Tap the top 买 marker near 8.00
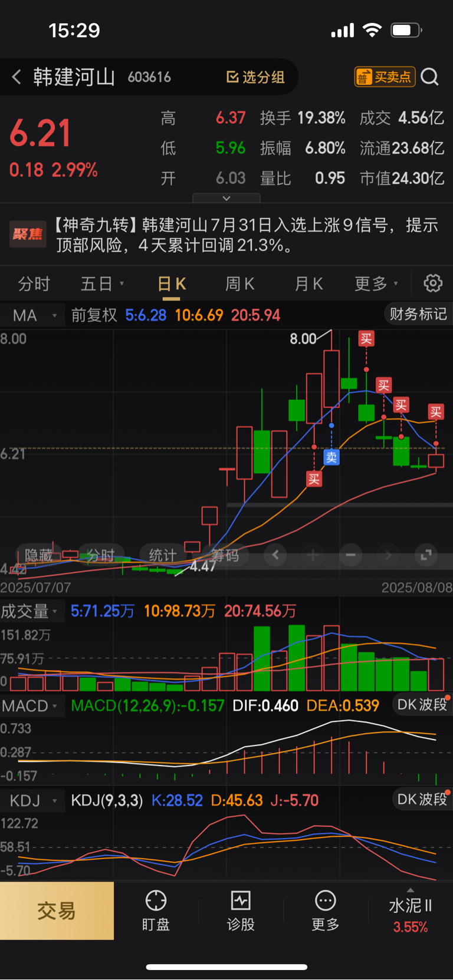The width and height of the screenshot is (453, 980). point(366,339)
